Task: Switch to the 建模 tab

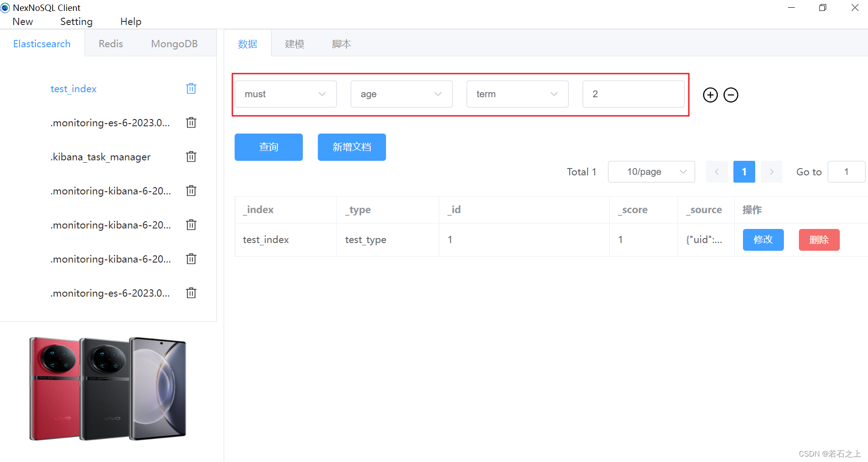Action: click(x=294, y=43)
